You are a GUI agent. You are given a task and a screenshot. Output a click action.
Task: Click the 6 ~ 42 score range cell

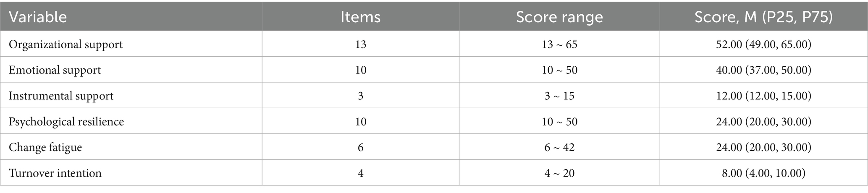(559, 148)
